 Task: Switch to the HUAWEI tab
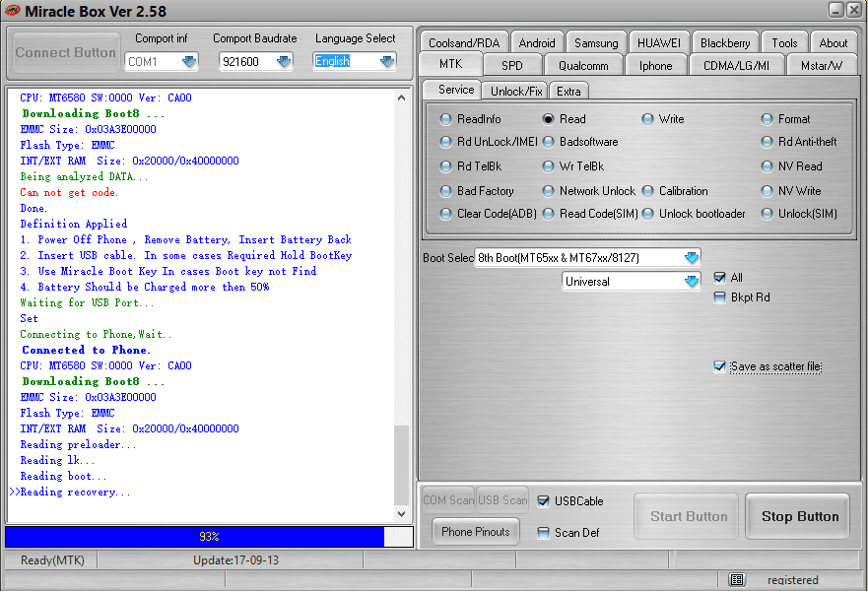659,42
